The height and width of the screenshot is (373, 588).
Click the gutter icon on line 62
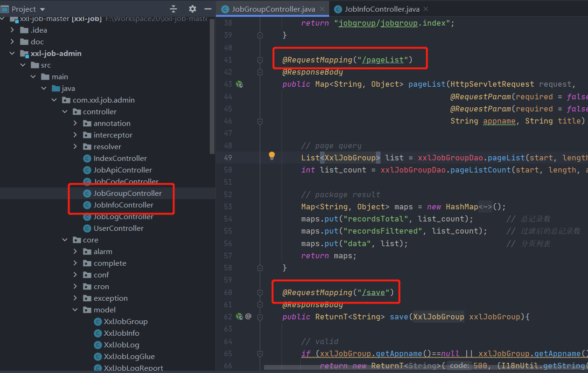point(240,317)
